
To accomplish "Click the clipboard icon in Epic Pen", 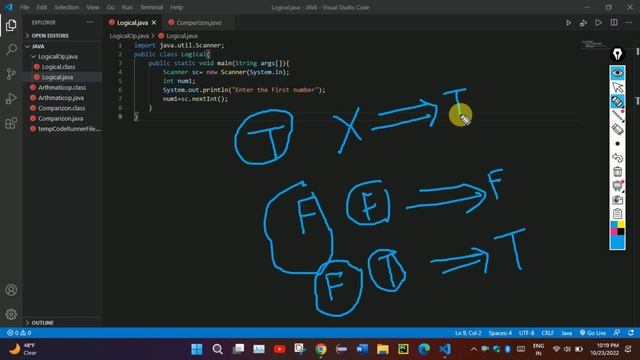I will (617, 213).
